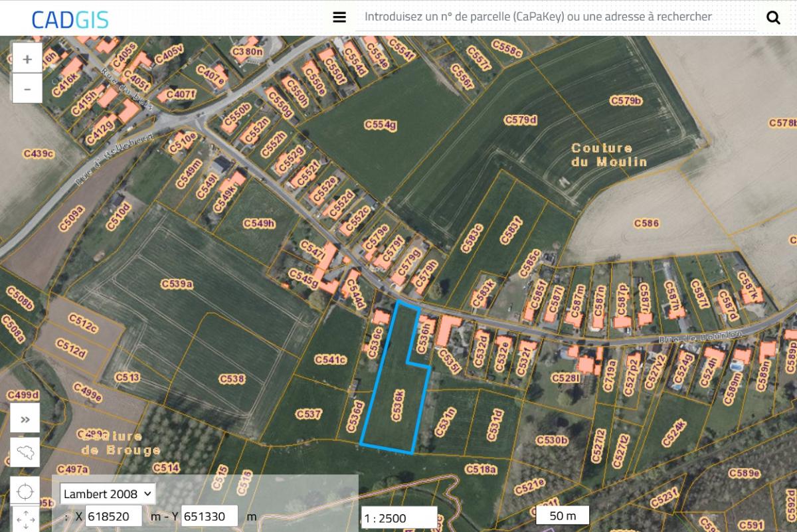
Task: Click the Belgium map outline icon
Action: (25, 454)
